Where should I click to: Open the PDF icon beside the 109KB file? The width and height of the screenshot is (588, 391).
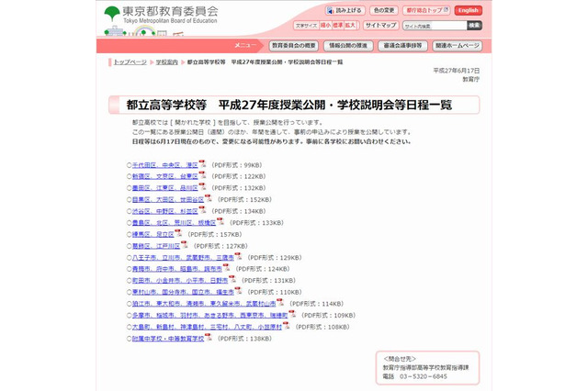tap(292, 314)
